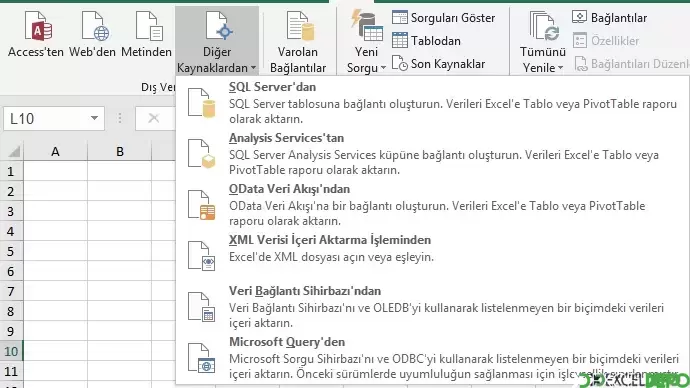Open the Bağlantılar connections button
690x388 pixels.
[609, 18]
